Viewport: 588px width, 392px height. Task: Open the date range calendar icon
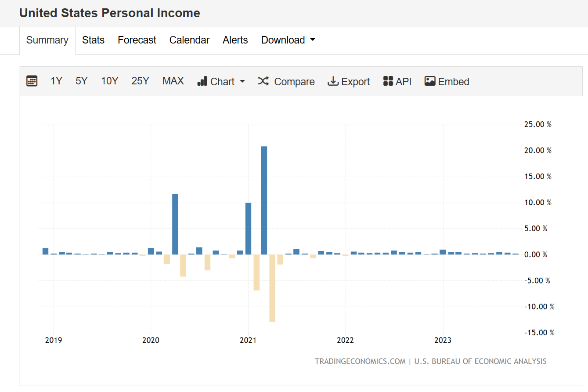[32, 81]
